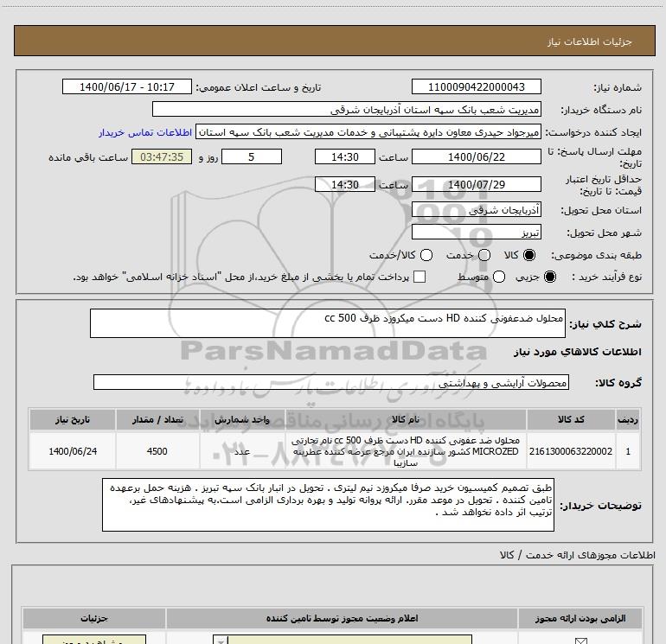Click the جزئیات column header
The width and height of the screenshot is (666, 644).
(94, 619)
